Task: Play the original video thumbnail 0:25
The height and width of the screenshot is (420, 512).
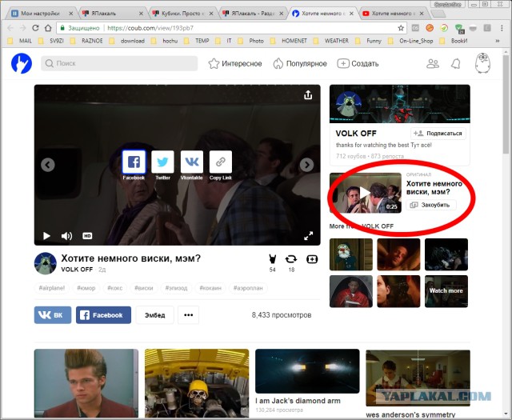Action: pyautogui.click(x=366, y=193)
